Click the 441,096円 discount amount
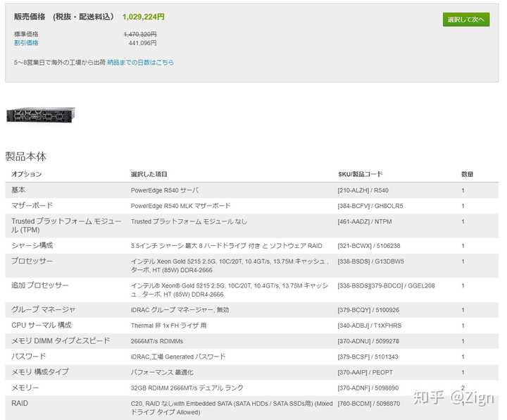The width and height of the screenshot is (507, 420). [142, 43]
